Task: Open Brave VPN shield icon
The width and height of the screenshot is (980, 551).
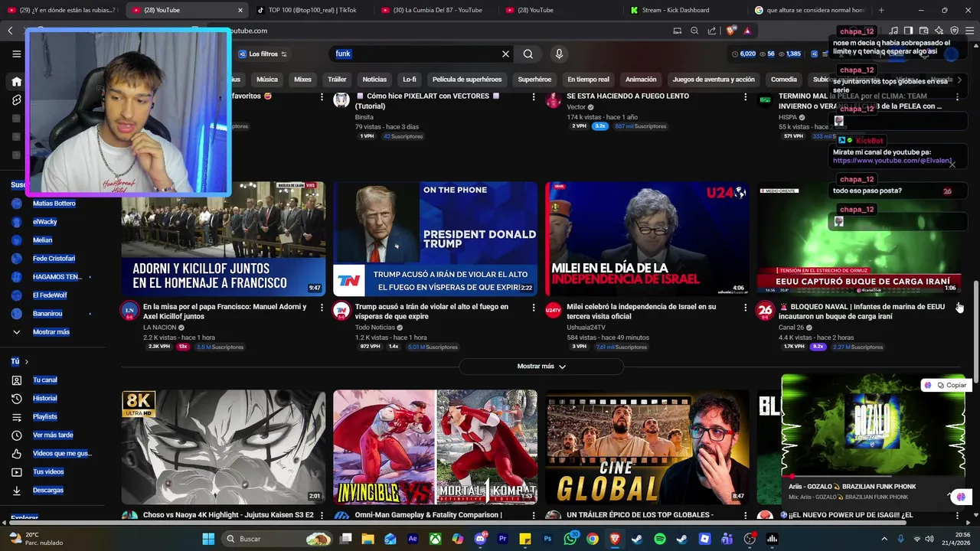Action: tap(955, 31)
